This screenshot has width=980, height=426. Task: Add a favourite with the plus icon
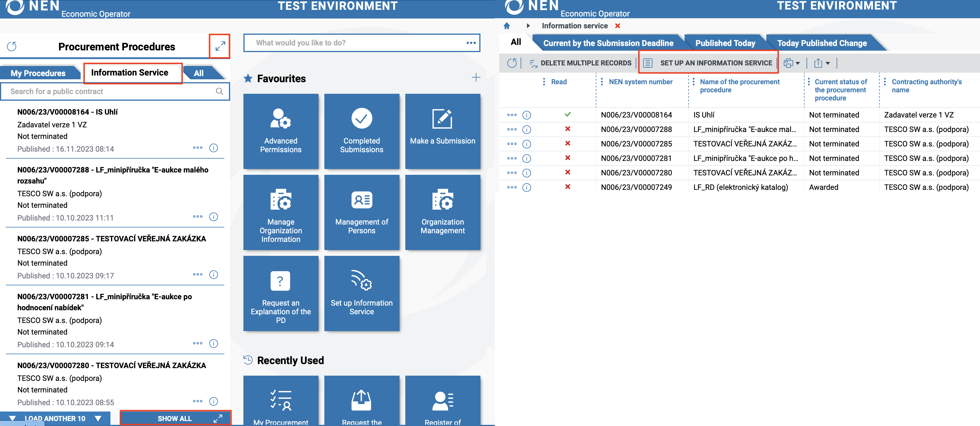pos(476,78)
